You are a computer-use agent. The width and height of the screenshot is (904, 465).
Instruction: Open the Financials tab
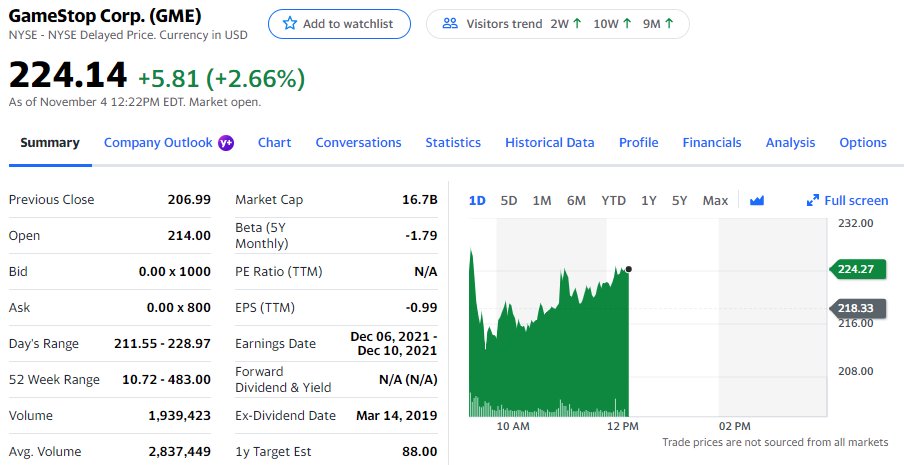click(712, 143)
